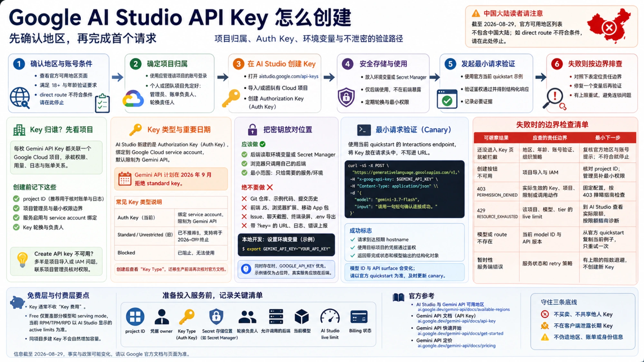Click the 429 RESOURCE_EXHAUSTED table cell
The width and height of the screenshot is (644, 362).
[497, 213]
